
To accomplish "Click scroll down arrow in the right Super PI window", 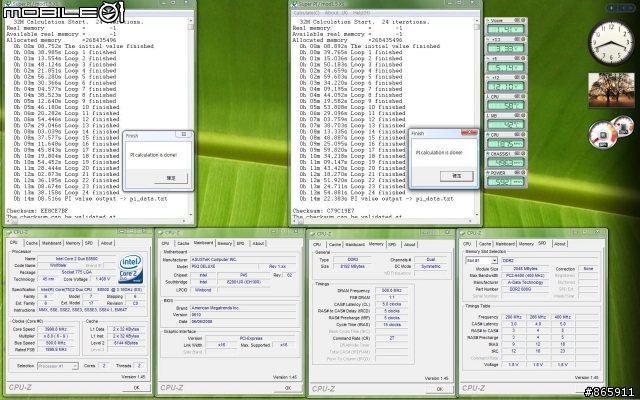I will pyautogui.click(x=477, y=214).
